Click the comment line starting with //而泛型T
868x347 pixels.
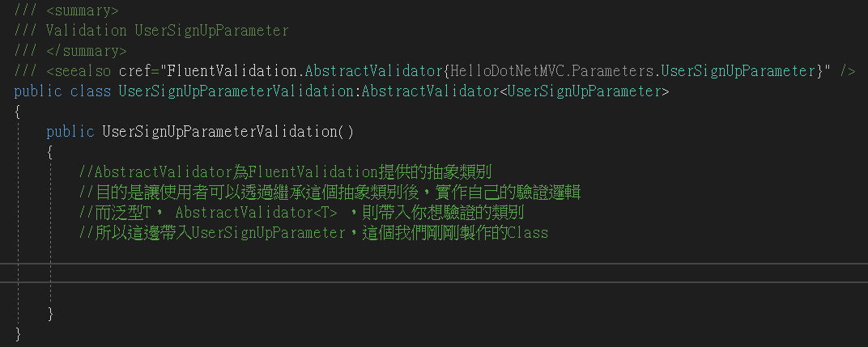pos(301,213)
